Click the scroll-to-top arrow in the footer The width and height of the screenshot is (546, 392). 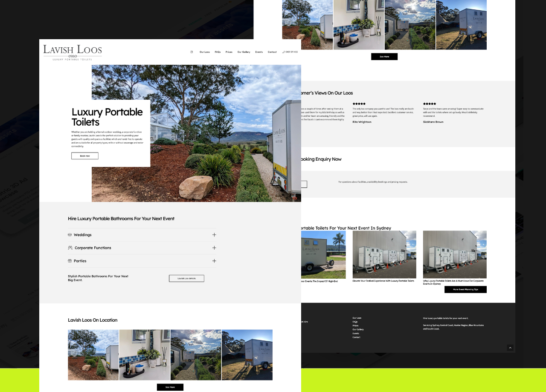(510, 348)
